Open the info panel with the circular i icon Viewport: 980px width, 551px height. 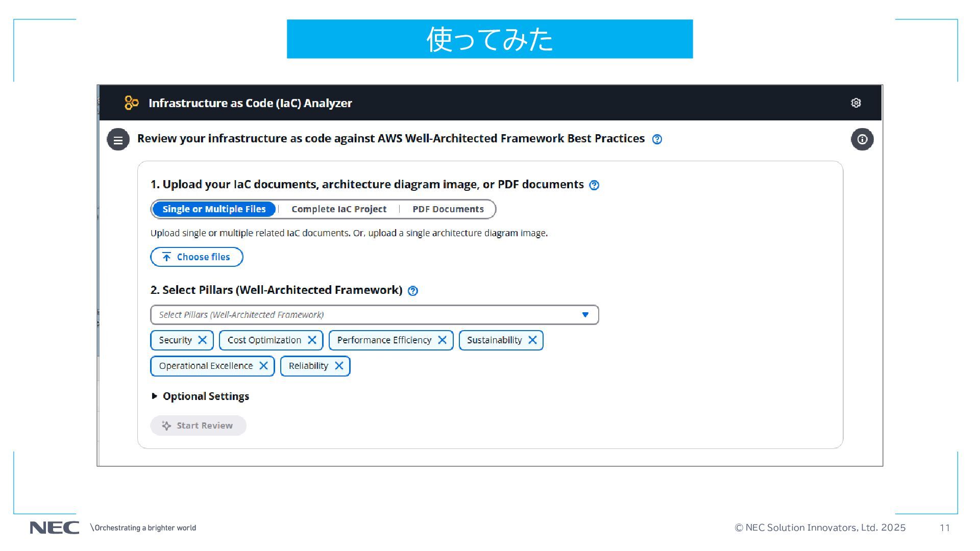point(862,139)
